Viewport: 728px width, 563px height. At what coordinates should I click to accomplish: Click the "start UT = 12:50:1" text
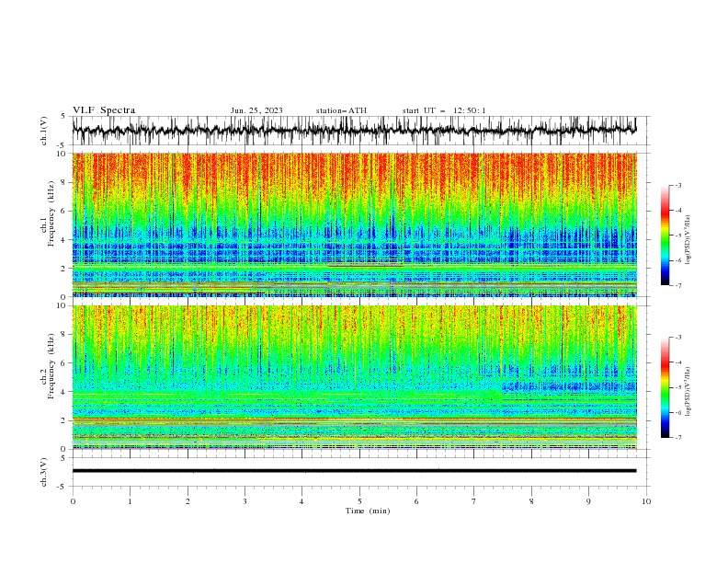pyautogui.click(x=444, y=110)
